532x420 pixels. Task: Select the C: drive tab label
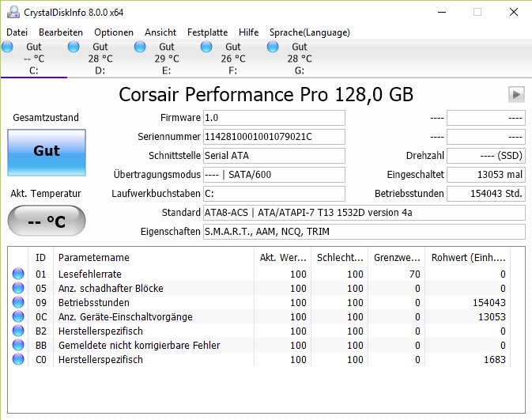point(33,70)
